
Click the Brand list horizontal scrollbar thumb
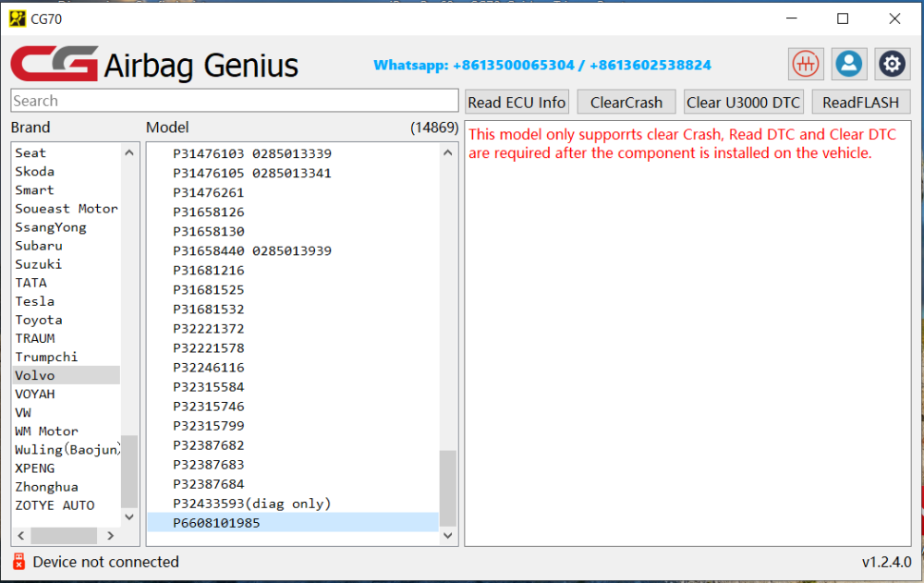[x=64, y=536]
